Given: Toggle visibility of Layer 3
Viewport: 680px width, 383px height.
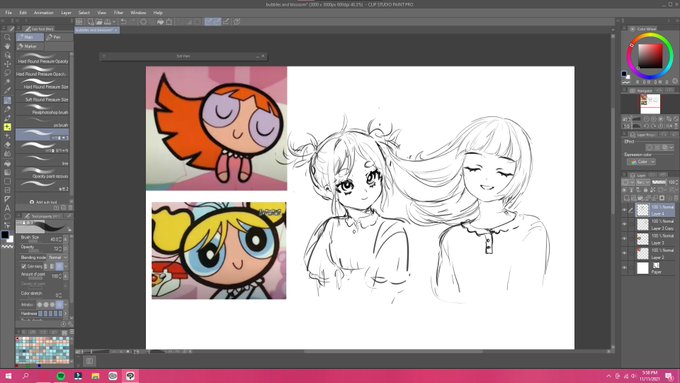Looking at the screenshot, I should click(x=624, y=239).
